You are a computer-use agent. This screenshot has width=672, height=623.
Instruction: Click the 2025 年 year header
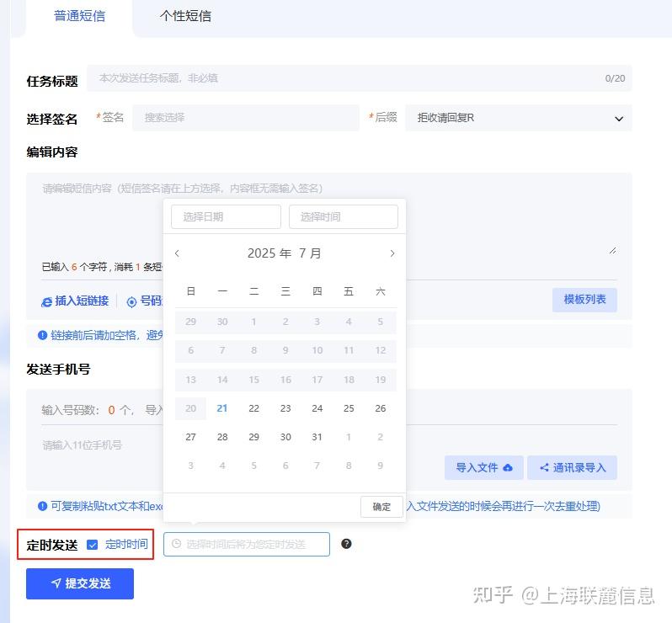269,253
